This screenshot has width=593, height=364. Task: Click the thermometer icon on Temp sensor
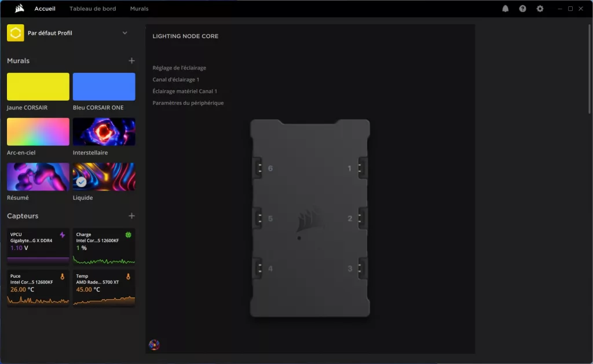(128, 277)
